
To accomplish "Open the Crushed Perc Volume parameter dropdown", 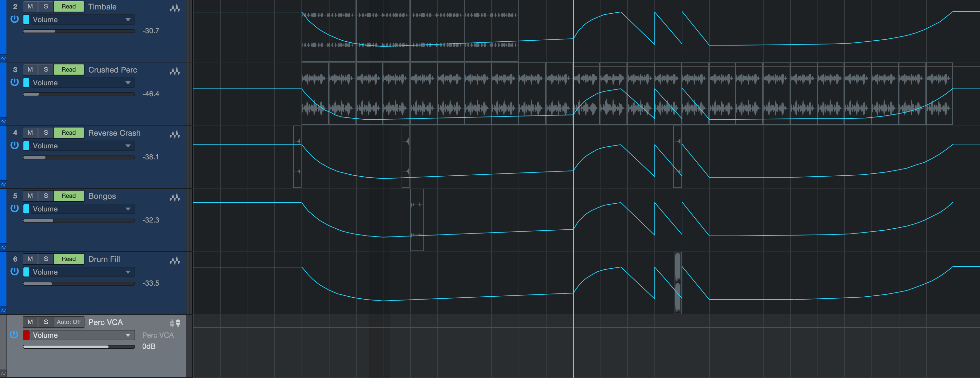I will (82, 83).
